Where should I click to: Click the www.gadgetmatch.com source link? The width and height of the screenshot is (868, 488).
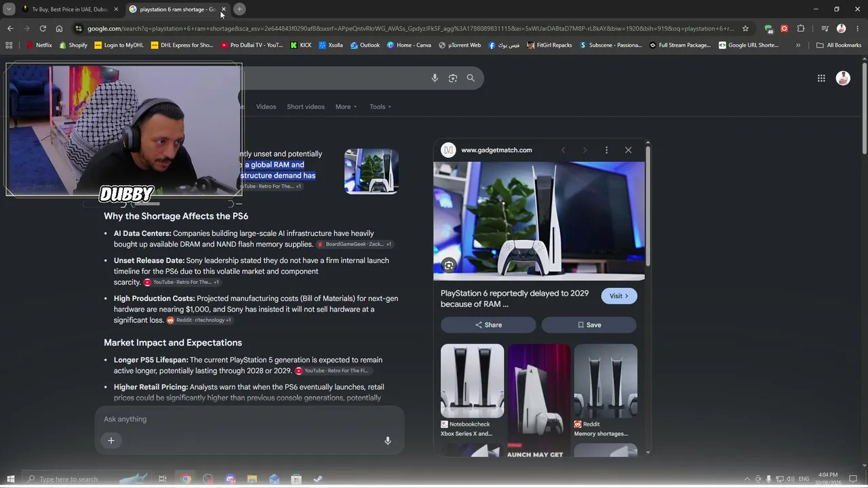(x=496, y=150)
